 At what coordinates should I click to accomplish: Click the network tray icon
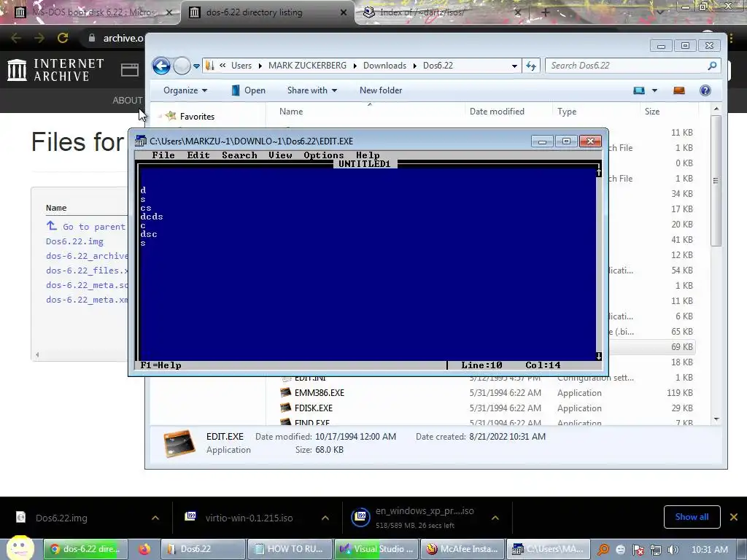click(x=656, y=550)
